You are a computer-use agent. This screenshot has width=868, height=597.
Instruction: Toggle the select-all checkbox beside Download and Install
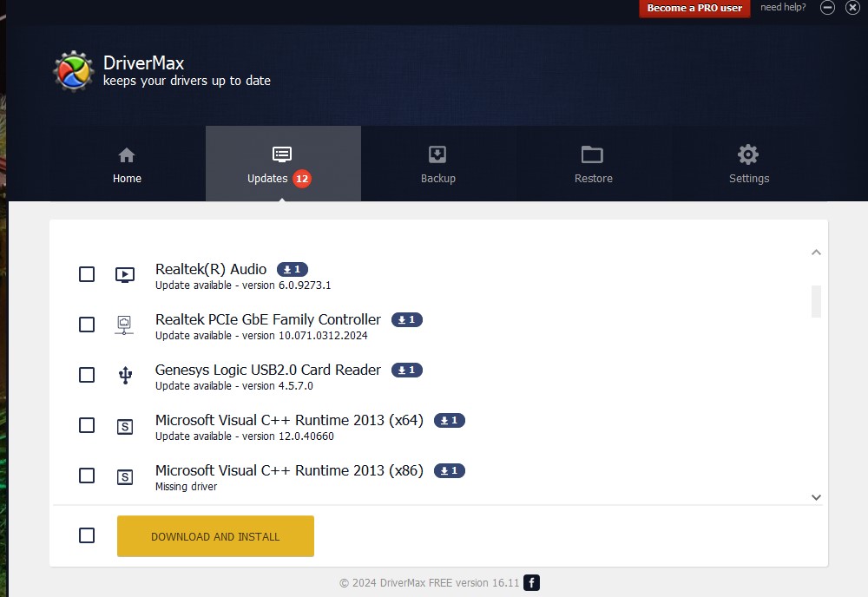click(87, 535)
